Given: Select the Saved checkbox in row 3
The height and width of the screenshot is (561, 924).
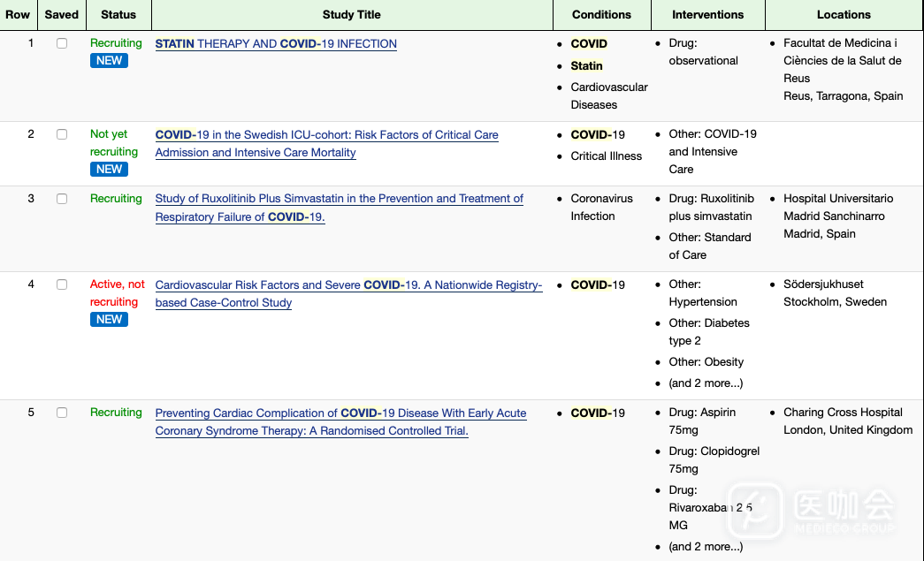Looking at the screenshot, I should click(62, 199).
